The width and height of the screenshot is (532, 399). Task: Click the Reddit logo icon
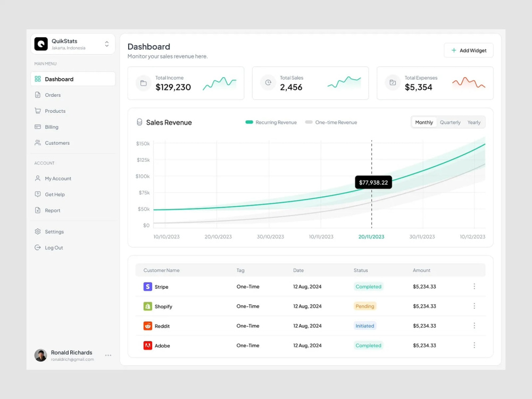point(147,326)
